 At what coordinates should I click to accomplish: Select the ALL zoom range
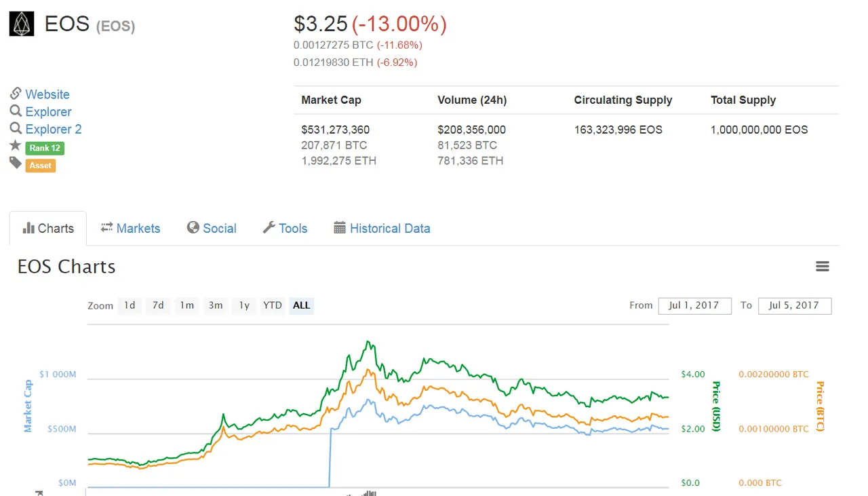coord(302,305)
